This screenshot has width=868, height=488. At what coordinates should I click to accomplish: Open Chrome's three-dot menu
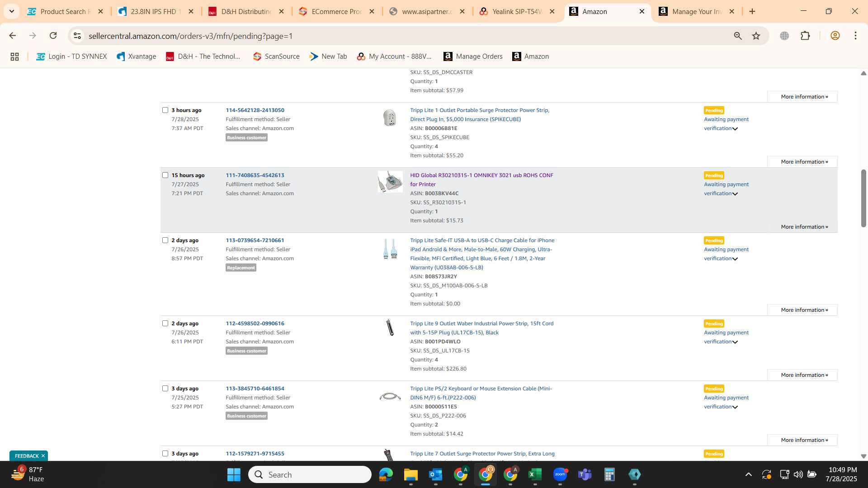pos(855,36)
